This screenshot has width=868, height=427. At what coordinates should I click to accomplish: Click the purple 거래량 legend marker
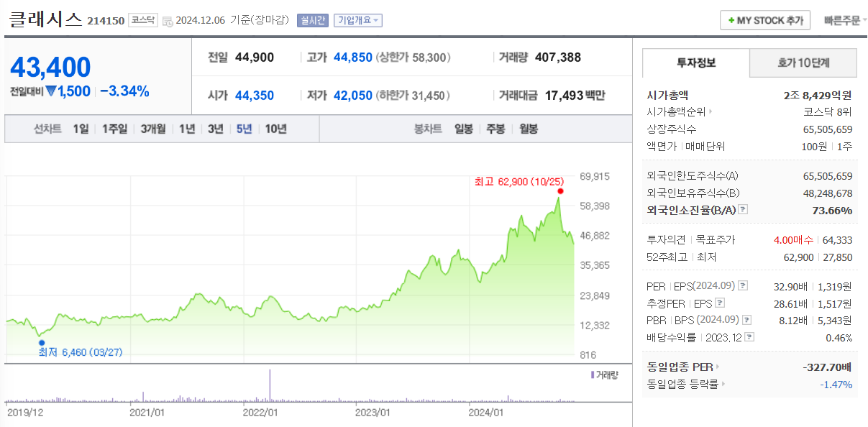pyautogui.click(x=592, y=375)
